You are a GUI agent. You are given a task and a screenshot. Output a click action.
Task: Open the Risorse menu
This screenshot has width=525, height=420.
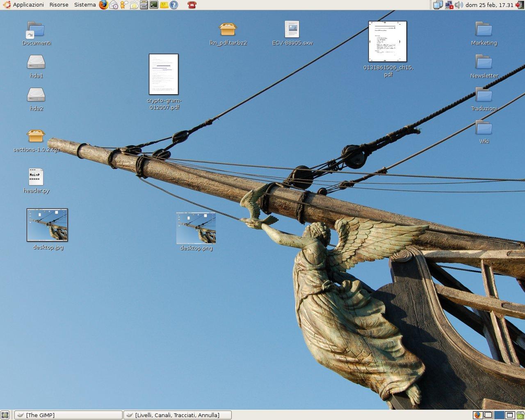coord(59,5)
